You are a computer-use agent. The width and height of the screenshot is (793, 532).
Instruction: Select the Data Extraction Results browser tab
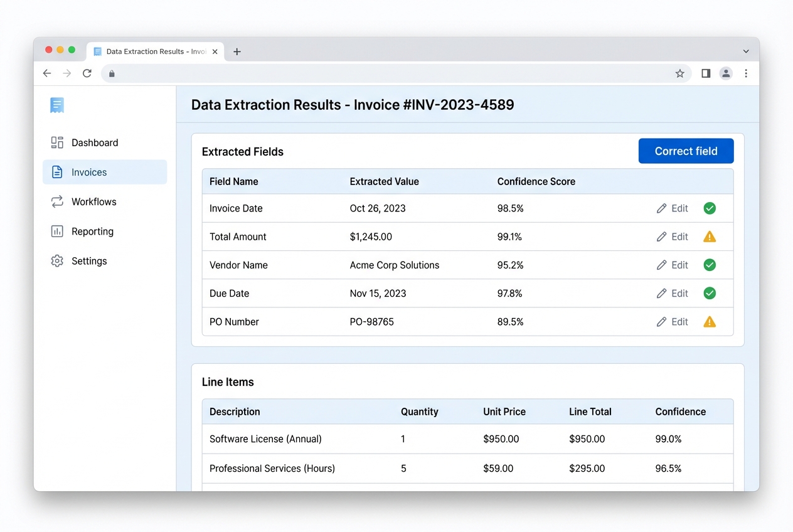click(154, 51)
